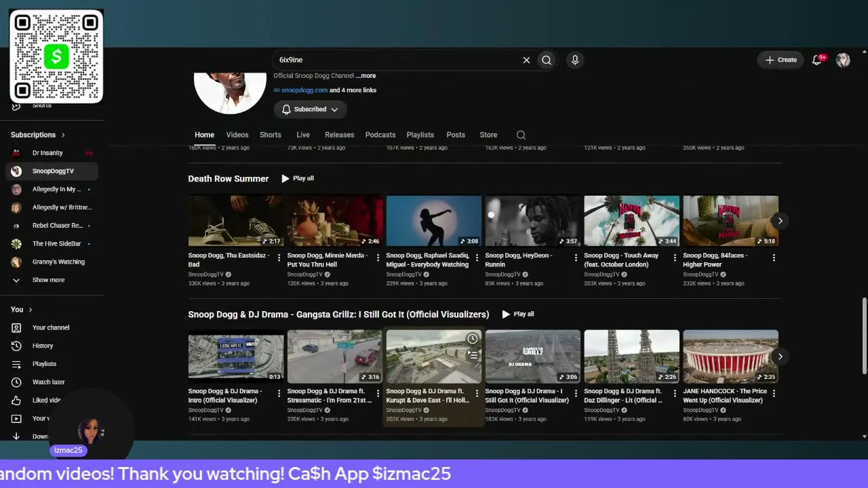Image resolution: width=868 pixels, height=488 pixels.
Task: Open the Posts tab
Action: tap(456, 135)
